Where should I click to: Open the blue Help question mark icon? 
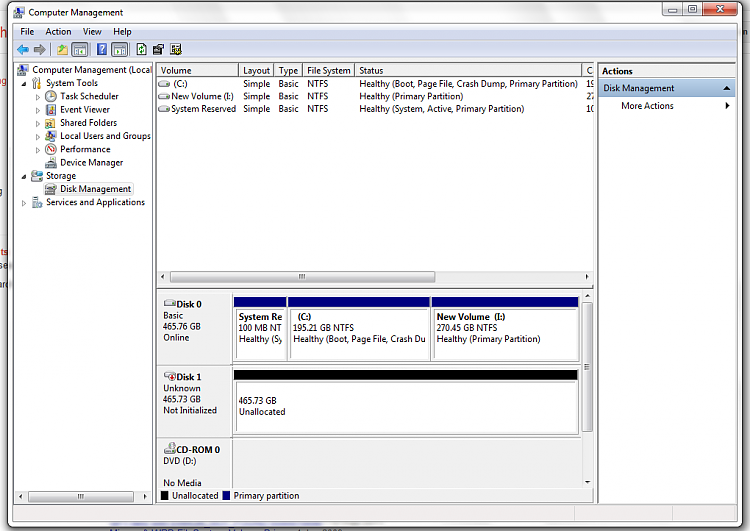[102, 49]
